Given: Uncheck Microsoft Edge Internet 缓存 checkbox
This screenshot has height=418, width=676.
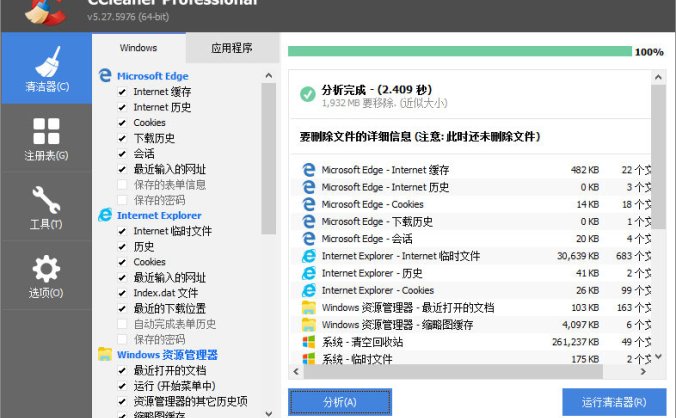Looking at the screenshot, I should [x=122, y=92].
